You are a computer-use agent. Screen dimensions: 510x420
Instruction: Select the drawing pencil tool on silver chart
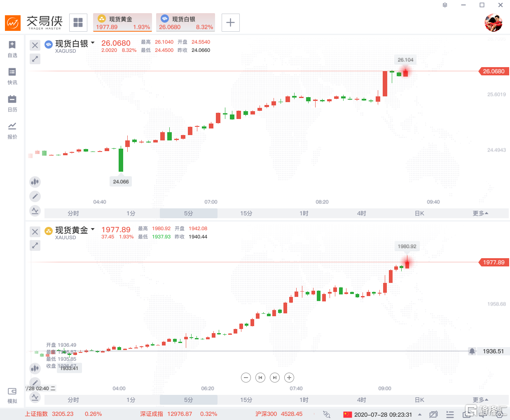pyautogui.click(x=35, y=196)
